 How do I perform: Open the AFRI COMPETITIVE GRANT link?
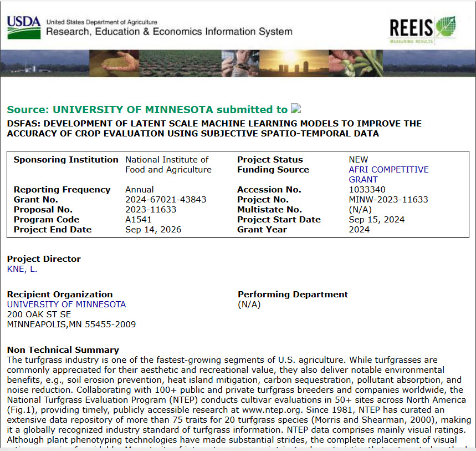pos(388,174)
